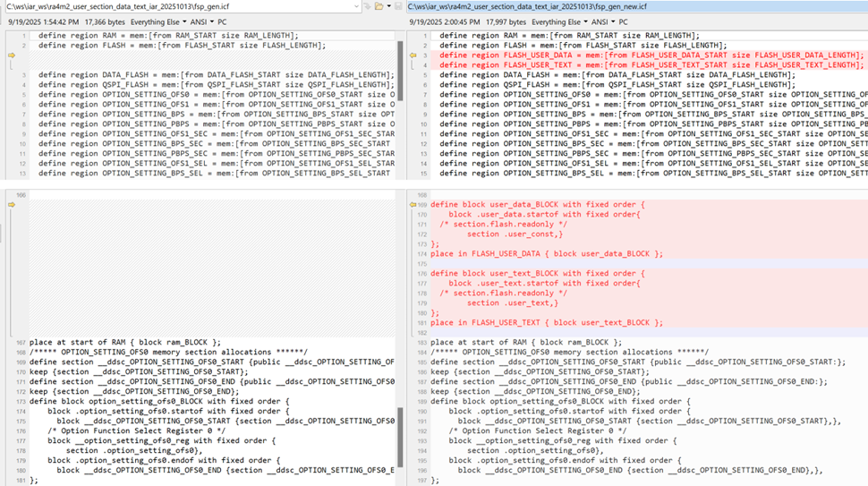Viewport: 868px width, 486px height.
Task: Click left line block .option_setting_ofs0.endof
Action: pyautogui.click(x=164, y=461)
